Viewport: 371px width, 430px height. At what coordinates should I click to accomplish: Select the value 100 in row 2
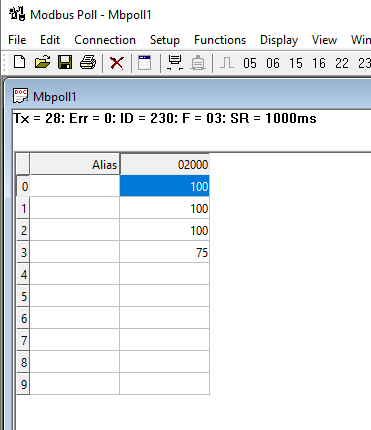point(165,230)
